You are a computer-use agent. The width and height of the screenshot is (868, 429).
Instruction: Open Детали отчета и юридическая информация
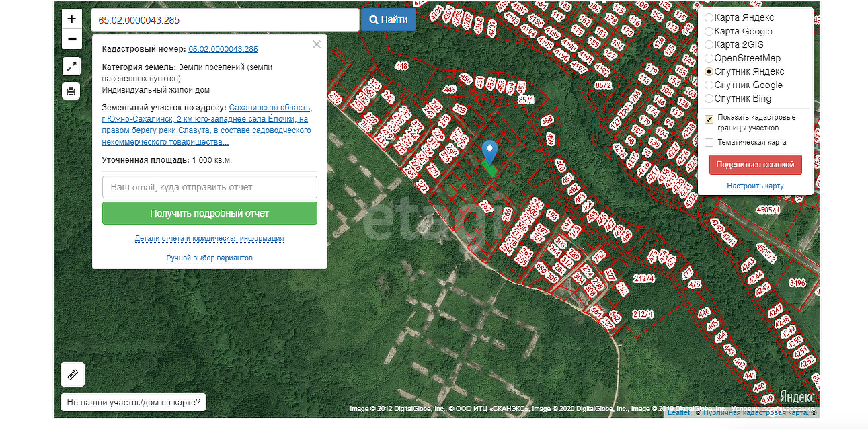pyautogui.click(x=209, y=239)
